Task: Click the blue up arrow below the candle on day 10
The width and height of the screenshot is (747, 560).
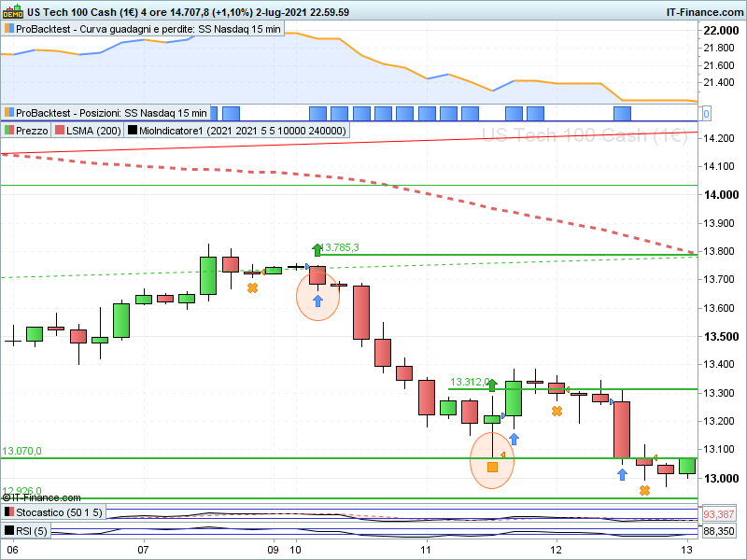Action: [x=317, y=301]
